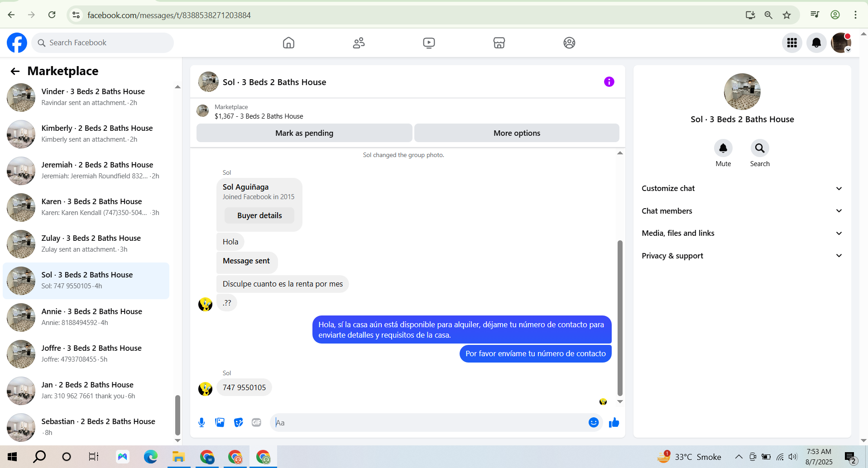Click More options button
This screenshot has height=468, width=868.
tap(517, 133)
